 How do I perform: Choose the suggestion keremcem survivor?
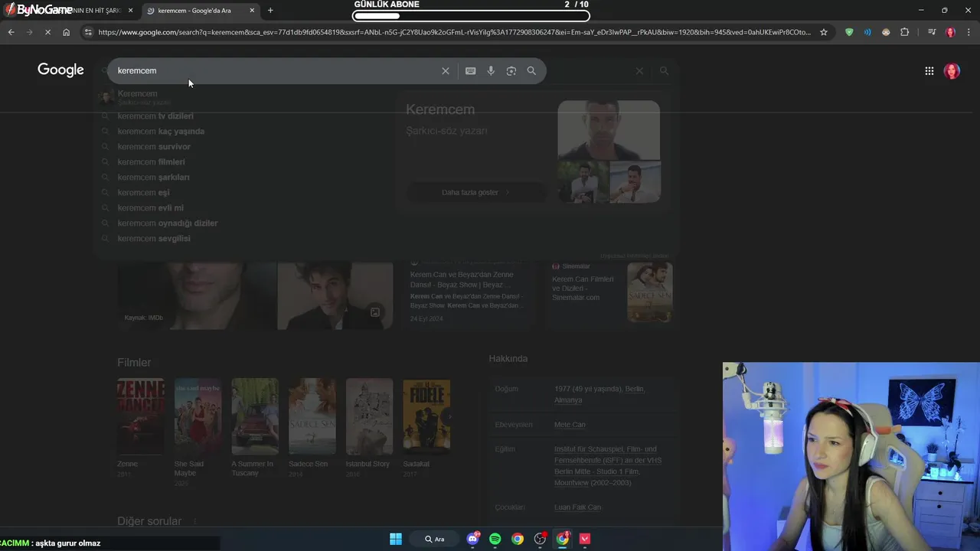coord(154,147)
